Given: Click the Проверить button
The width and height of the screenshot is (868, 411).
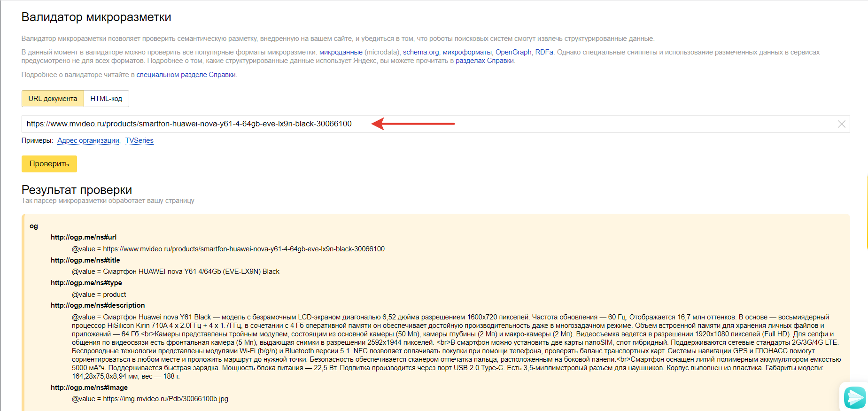Looking at the screenshot, I should pyautogui.click(x=49, y=164).
